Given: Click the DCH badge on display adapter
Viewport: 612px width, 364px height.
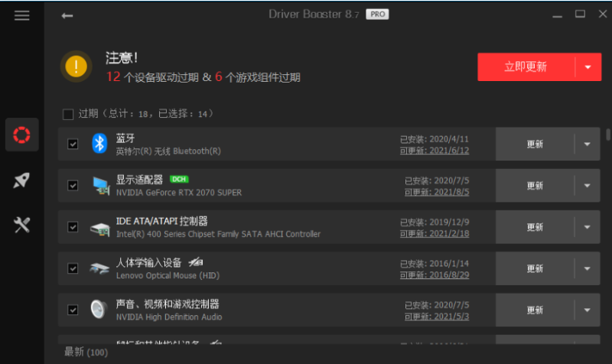Looking at the screenshot, I should click(179, 179).
